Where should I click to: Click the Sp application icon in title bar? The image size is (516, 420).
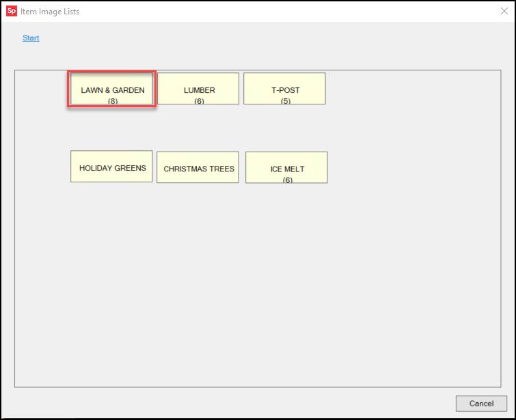click(11, 11)
